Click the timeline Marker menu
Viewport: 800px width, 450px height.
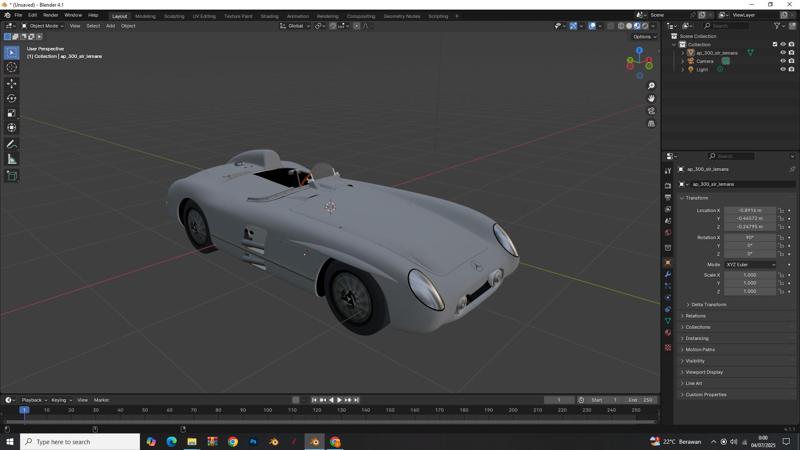point(102,400)
